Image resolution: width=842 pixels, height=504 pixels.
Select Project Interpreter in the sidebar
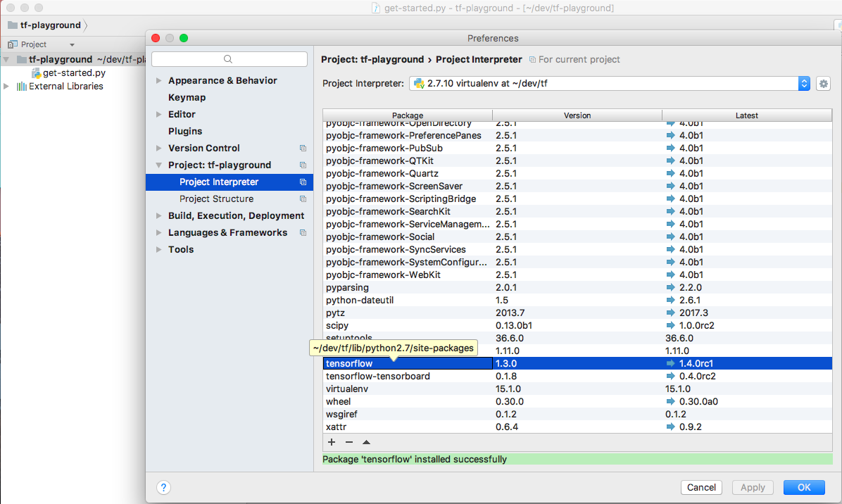tap(230, 182)
